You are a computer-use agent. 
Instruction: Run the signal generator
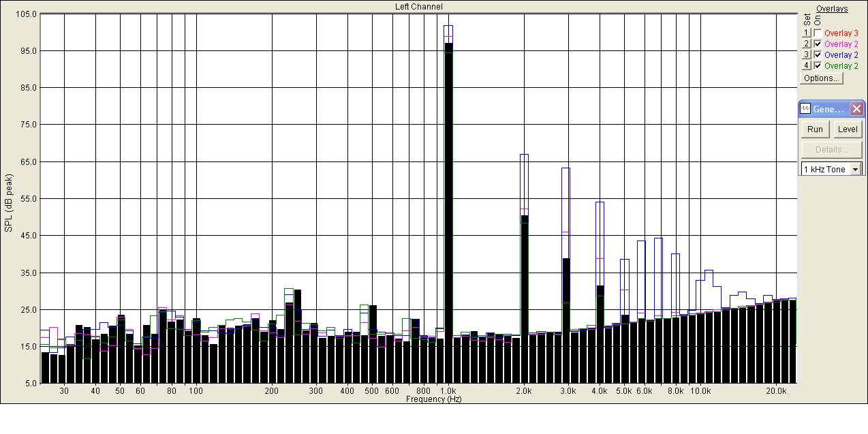[x=815, y=129]
